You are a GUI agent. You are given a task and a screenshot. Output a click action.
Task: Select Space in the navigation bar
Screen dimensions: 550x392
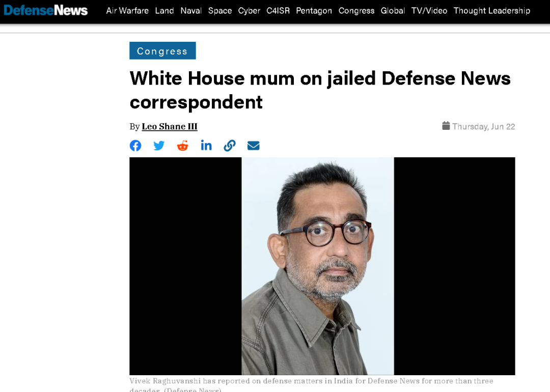click(x=220, y=11)
